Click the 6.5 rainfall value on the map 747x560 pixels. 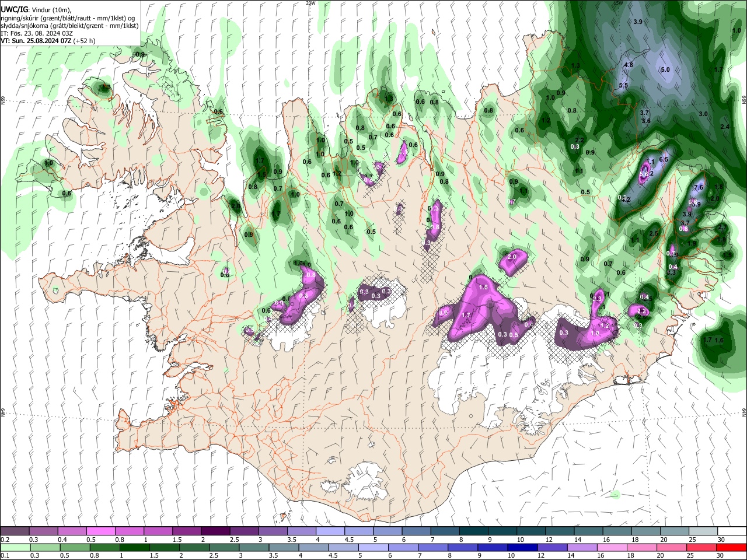tap(664, 159)
